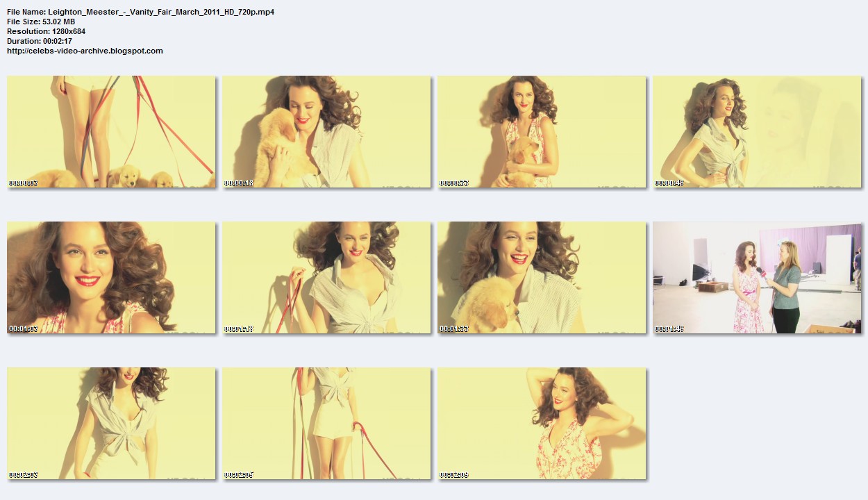Select first-row thumbnail of woman hugging puppy in gray shirt
The image size is (868, 500).
point(326,132)
